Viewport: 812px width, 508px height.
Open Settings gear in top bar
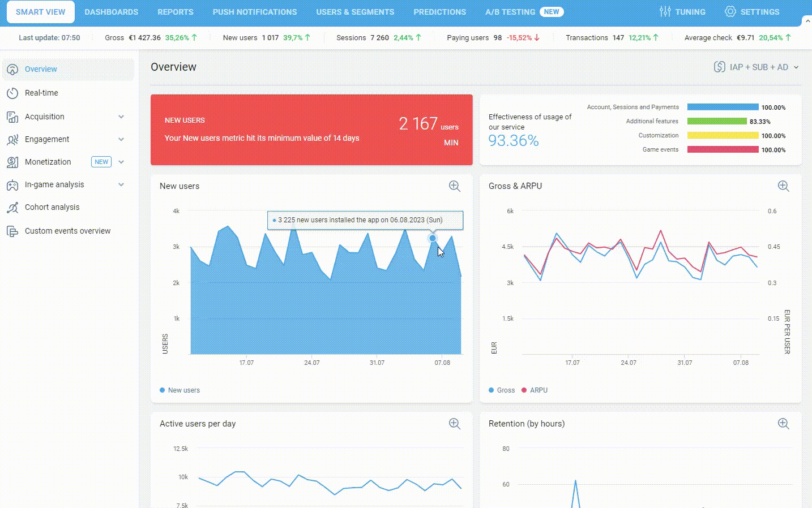(730, 12)
